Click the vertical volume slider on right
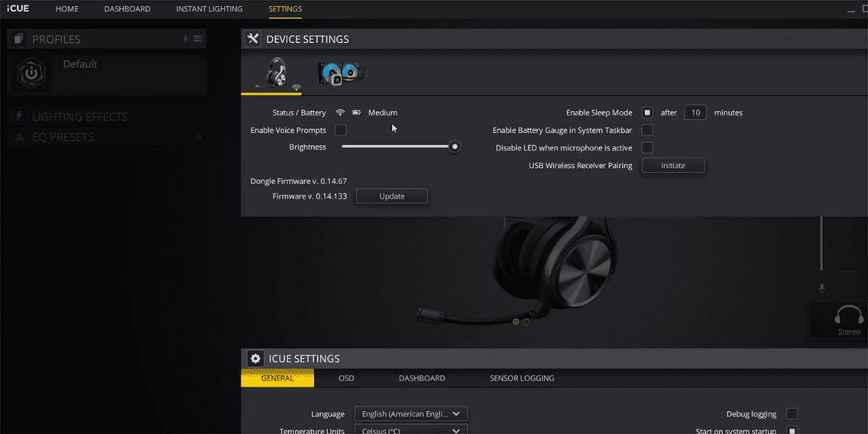The width and height of the screenshot is (868, 434). coord(821,244)
